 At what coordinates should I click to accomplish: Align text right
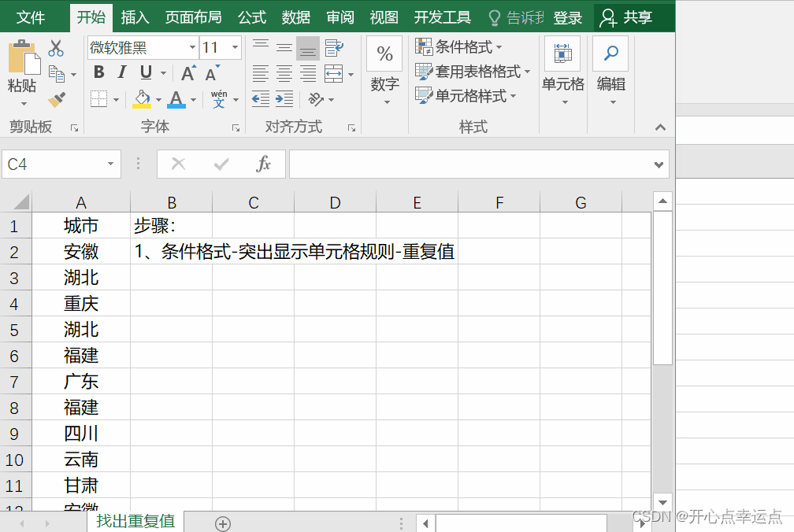pos(308,74)
